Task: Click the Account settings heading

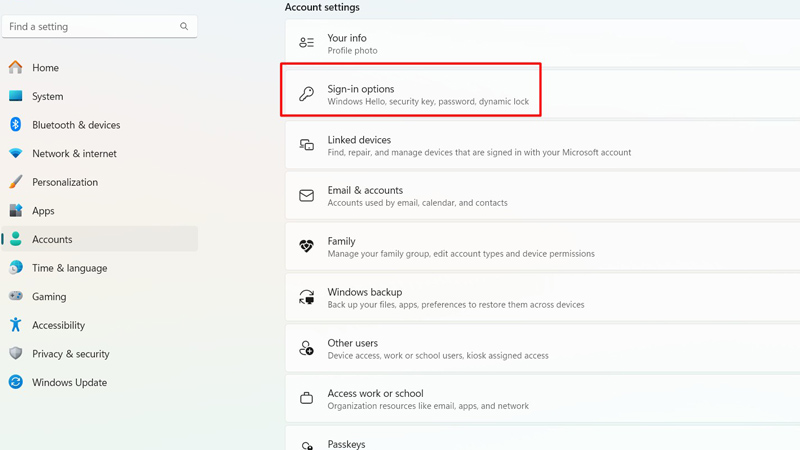Action: click(x=322, y=7)
